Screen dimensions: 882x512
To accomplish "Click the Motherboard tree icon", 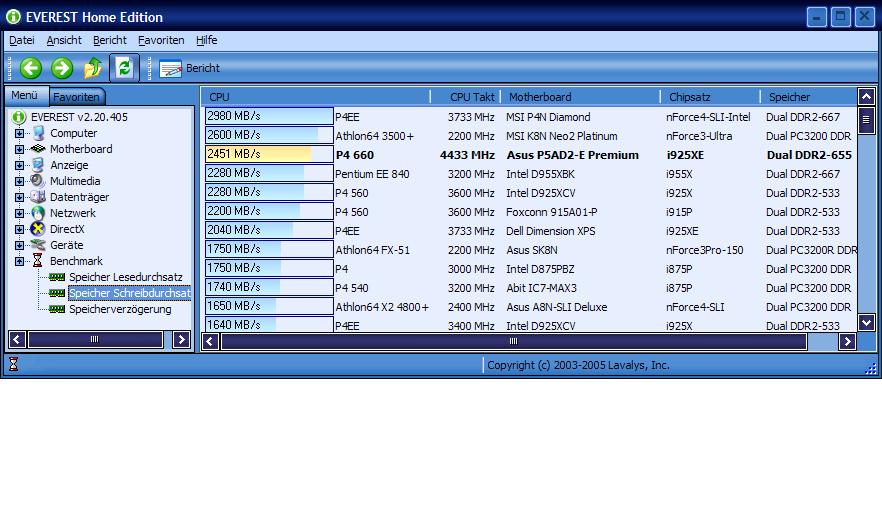I will coord(38,149).
